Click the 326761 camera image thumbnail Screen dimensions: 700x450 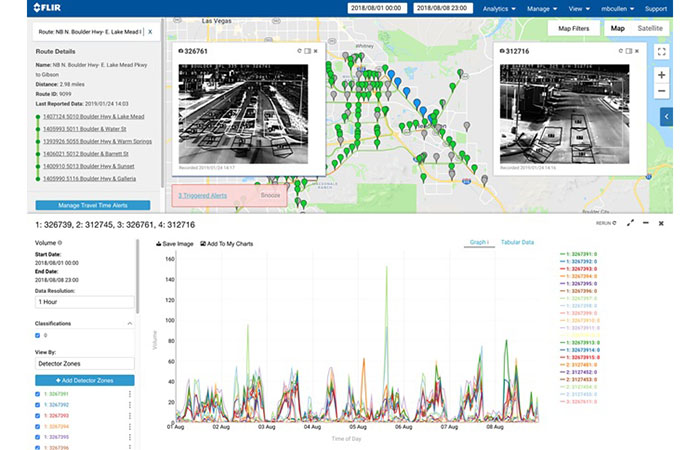pos(243,114)
